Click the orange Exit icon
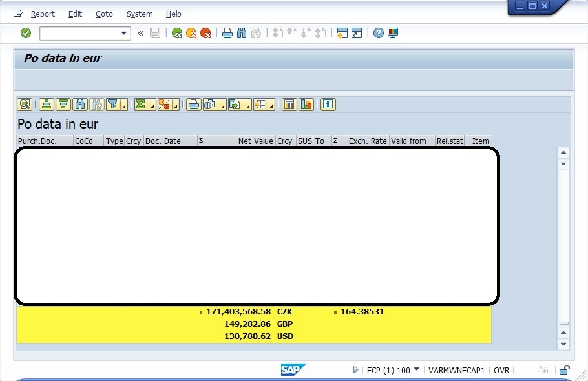Image resolution: width=588 pixels, height=381 pixels. click(x=191, y=33)
